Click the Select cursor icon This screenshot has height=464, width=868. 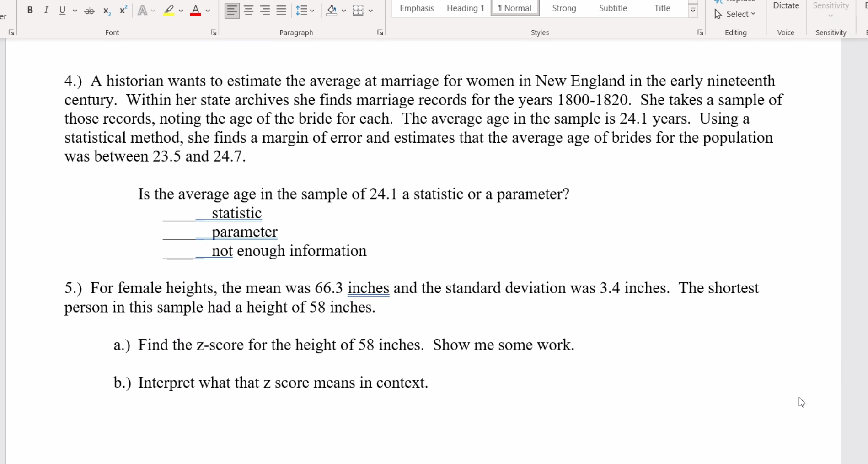tap(718, 14)
